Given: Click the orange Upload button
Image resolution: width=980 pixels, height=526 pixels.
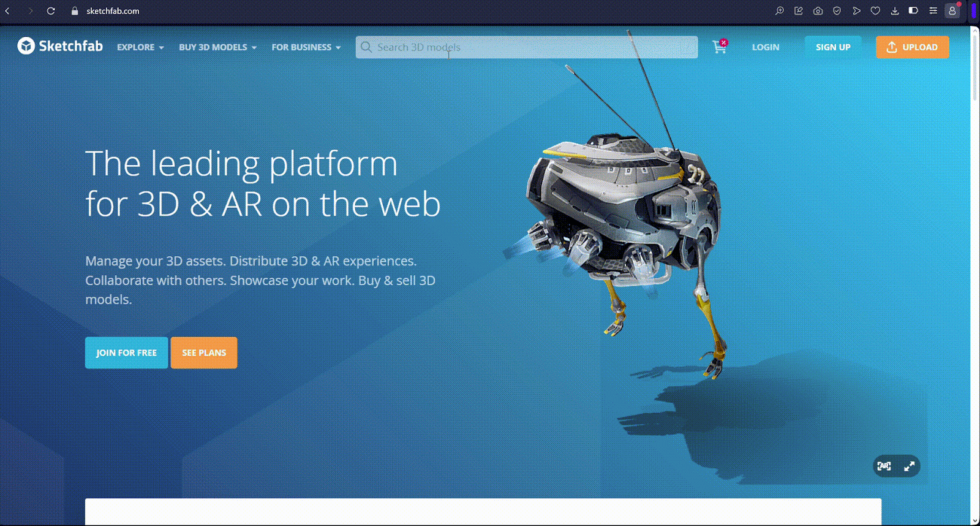Looking at the screenshot, I should 912,47.
